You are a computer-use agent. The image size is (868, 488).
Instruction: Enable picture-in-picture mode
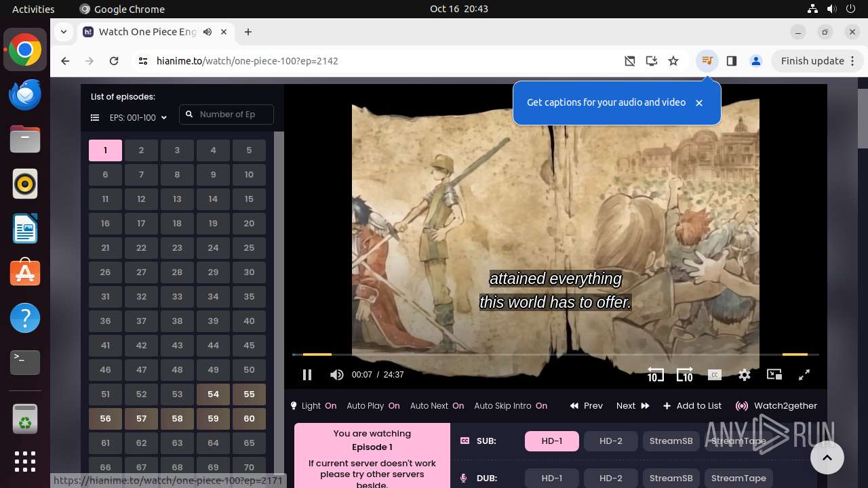(774, 375)
